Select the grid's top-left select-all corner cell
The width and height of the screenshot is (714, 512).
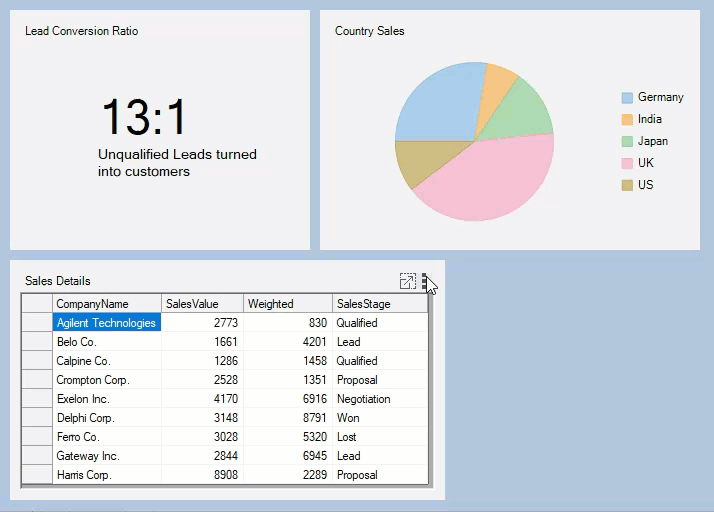pos(37,304)
